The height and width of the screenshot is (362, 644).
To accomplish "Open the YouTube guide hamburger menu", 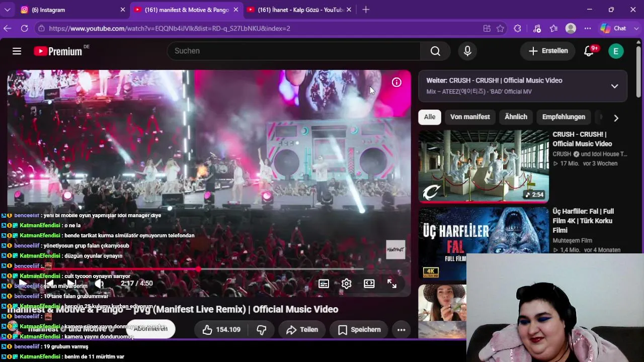I will click(x=17, y=51).
